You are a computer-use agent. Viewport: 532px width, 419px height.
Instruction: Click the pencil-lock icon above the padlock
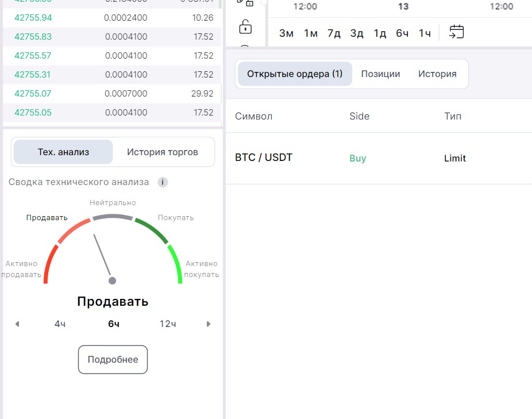(245, 3)
